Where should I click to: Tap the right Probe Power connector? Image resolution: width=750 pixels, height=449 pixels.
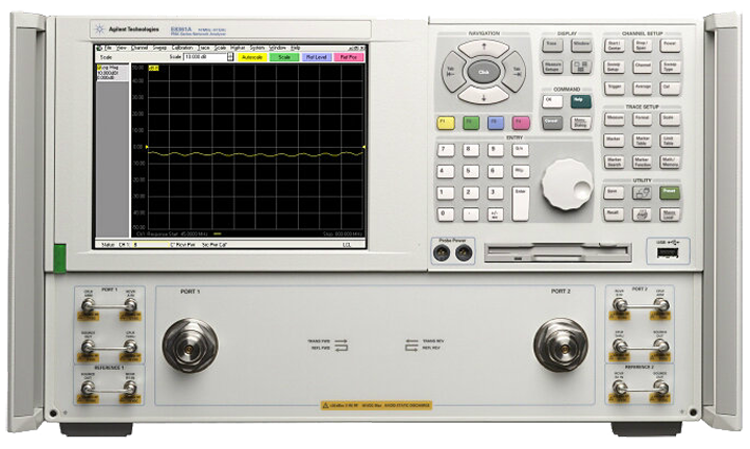[463, 253]
